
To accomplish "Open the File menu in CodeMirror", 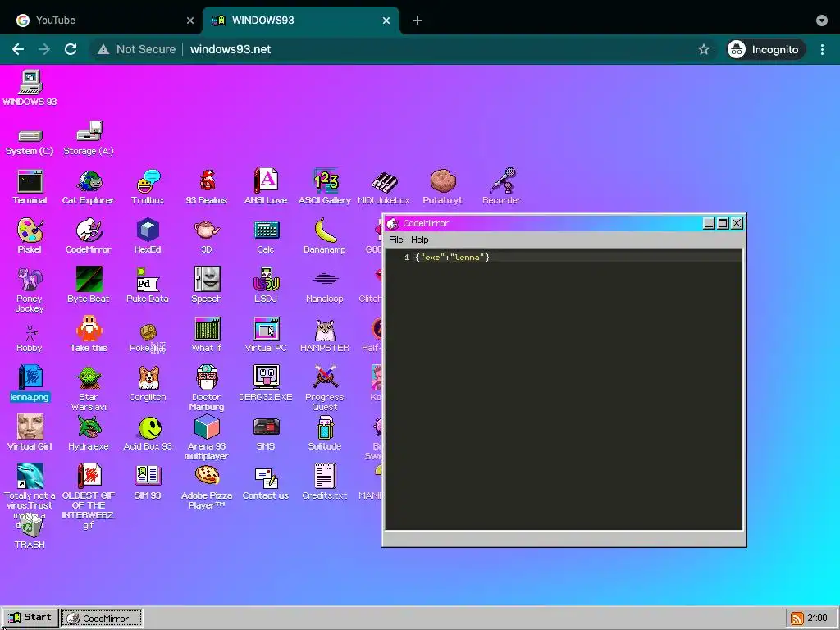I will click(x=396, y=240).
